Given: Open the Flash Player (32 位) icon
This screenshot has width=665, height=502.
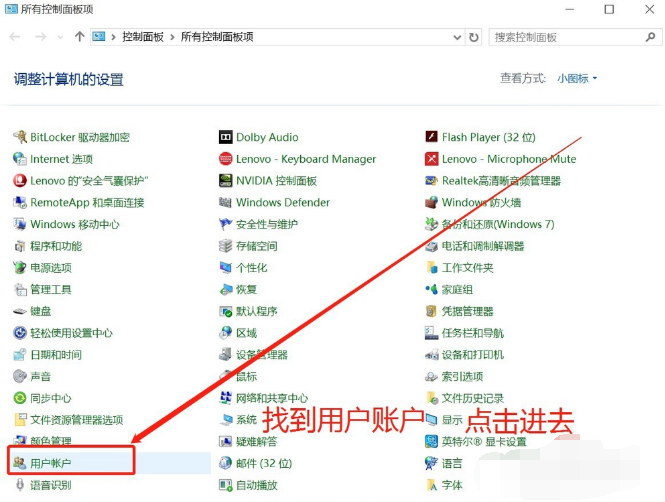Looking at the screenshot, I should click(432, 137).
